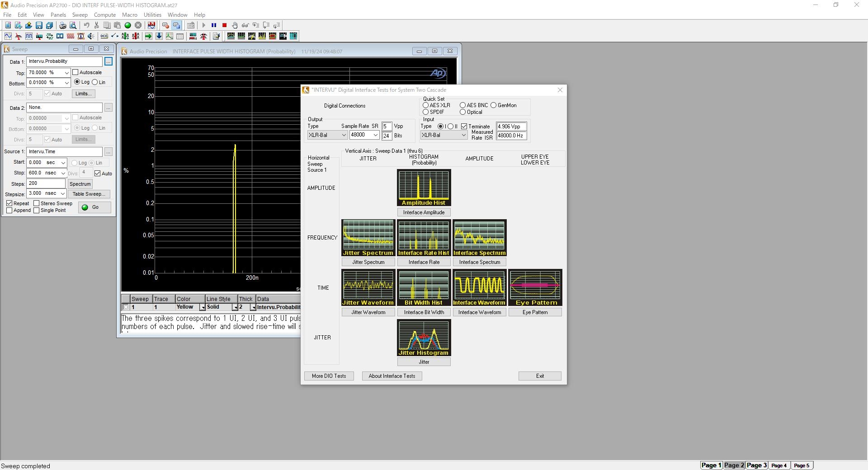868x470 pixels.
Task: Click the Undo arrow icon
Action: (x=86, y=25)
